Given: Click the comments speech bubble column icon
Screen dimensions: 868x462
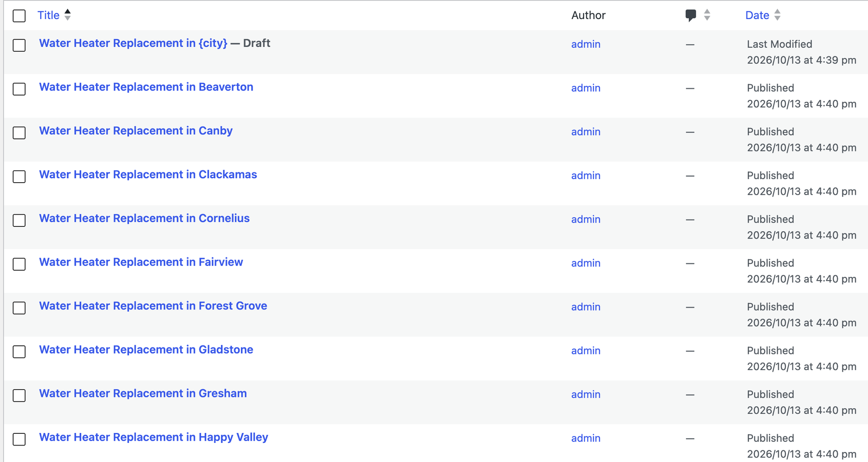Looking at the screenshot, I should (690, 16).
